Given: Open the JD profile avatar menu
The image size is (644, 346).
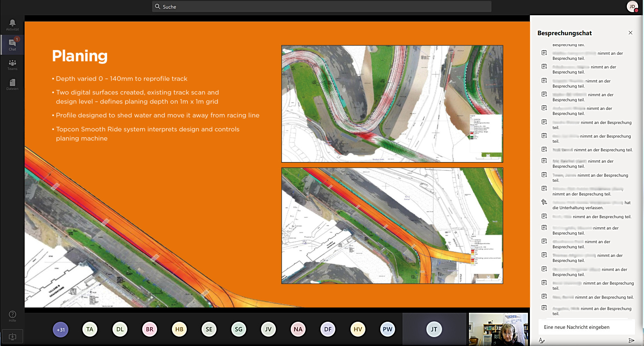Looking at the screenshot, I should click(x=632, y=7).
